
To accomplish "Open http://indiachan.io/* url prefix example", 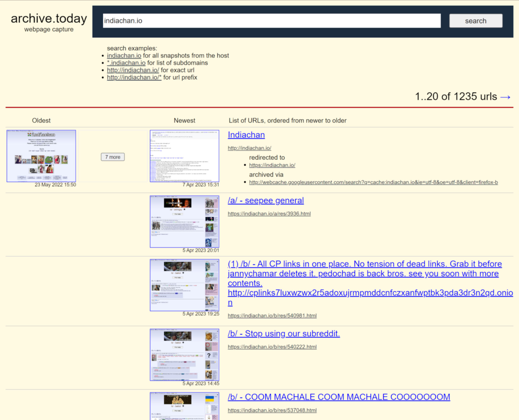I will point(134,77).
